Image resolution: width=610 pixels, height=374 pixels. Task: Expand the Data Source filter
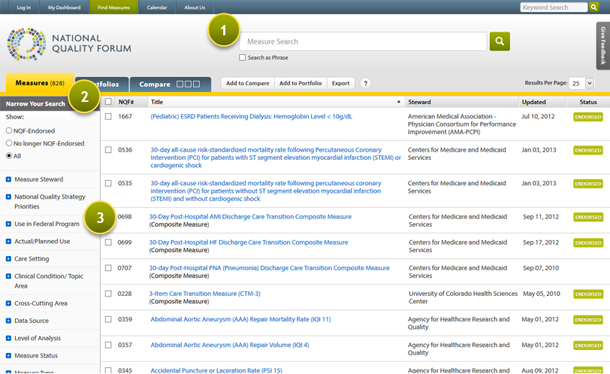pos(9,321)
